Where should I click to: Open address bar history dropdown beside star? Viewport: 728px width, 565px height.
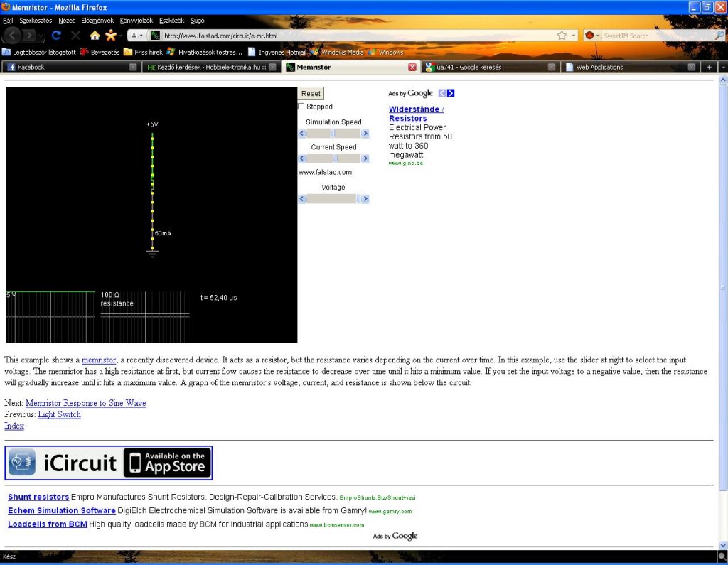(574, 36)
